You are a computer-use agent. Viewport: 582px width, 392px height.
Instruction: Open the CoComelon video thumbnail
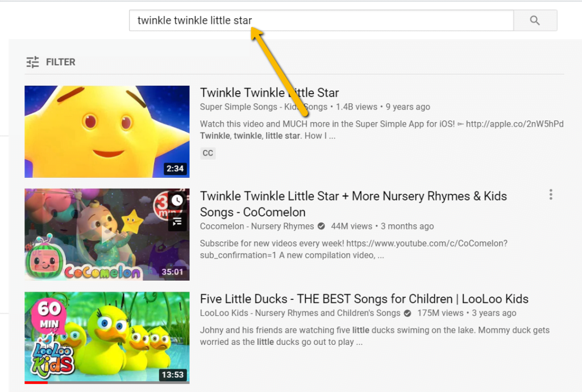[x=107, y=235]
